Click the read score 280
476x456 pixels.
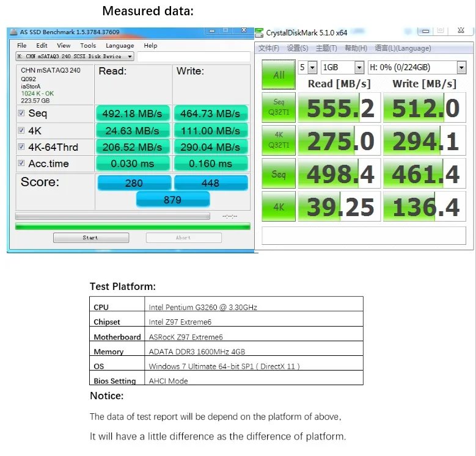(134, 183)
